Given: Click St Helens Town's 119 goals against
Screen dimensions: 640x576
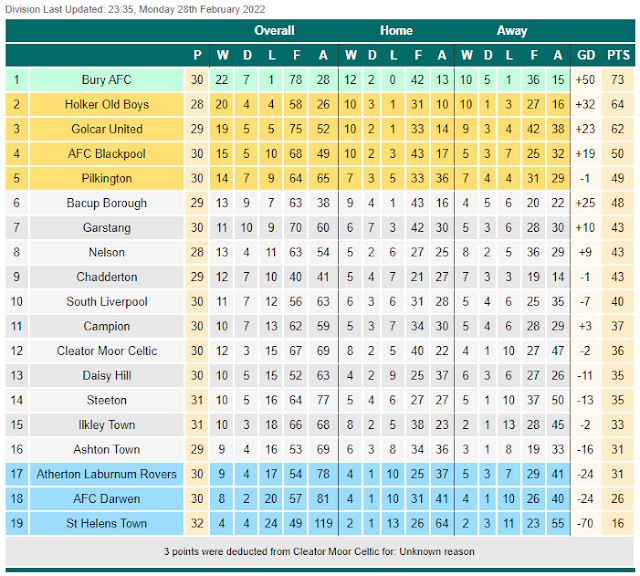Looking at the screenshot, I should [323, 523].
